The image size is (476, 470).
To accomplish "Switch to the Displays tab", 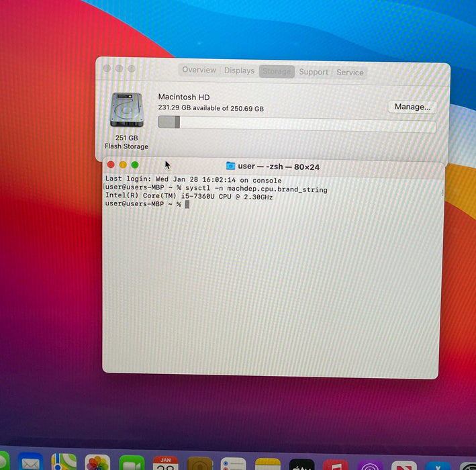I will pos(239,70).
